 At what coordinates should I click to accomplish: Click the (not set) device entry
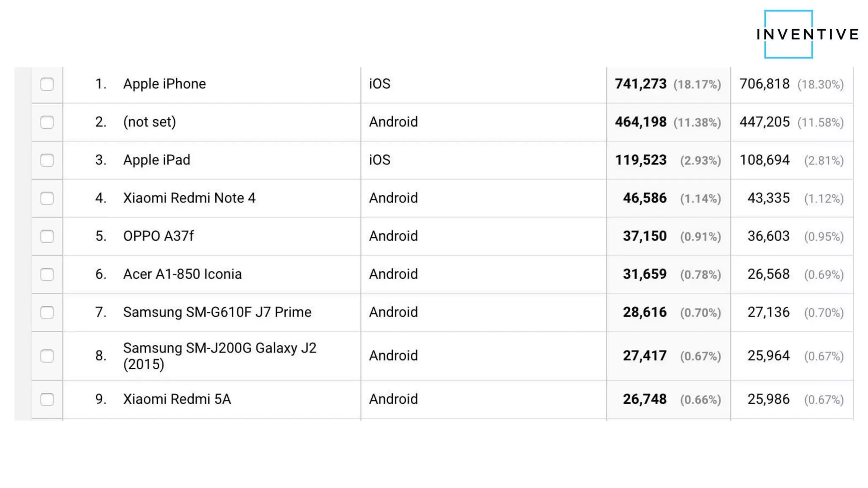[149, 122]
